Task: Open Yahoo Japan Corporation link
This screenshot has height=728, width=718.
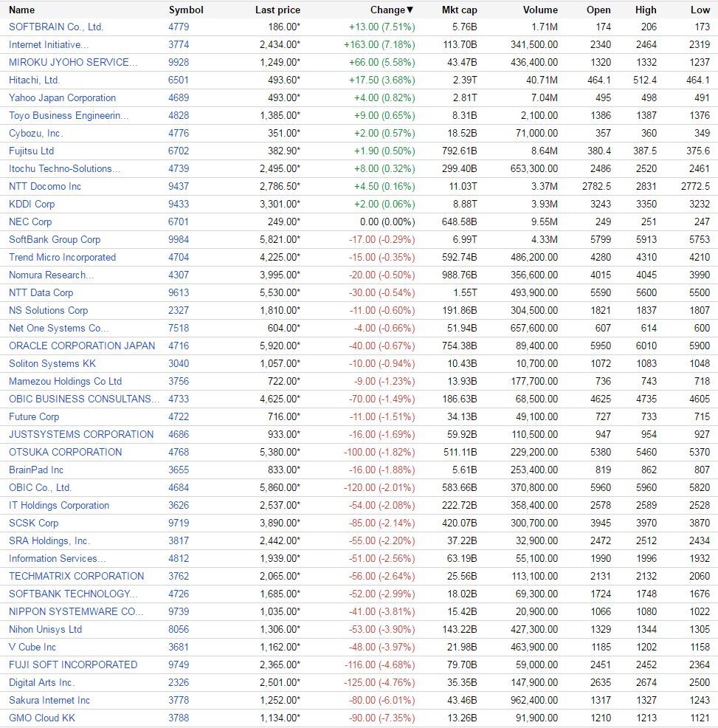Action: (62, 97)
